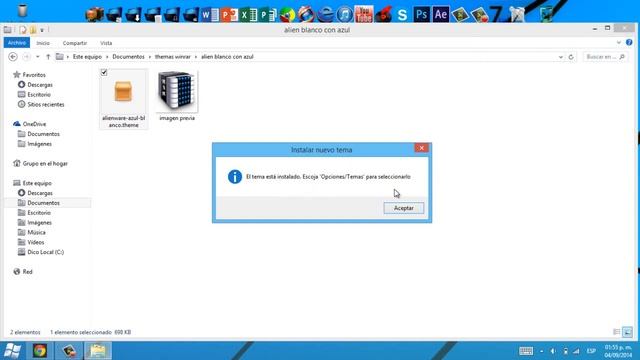Open the Recycle Bin on desktop

[22, 11]
